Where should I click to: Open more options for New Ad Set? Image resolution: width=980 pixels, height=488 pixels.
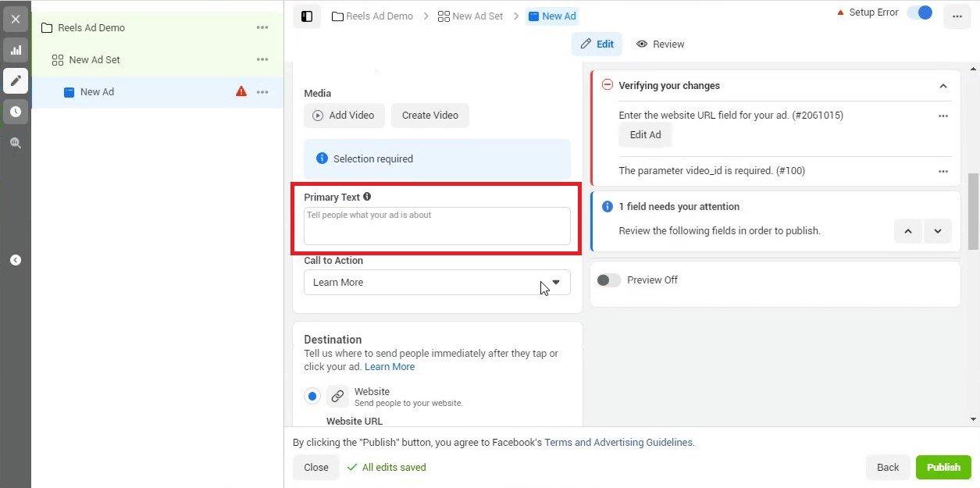point(262,59)
